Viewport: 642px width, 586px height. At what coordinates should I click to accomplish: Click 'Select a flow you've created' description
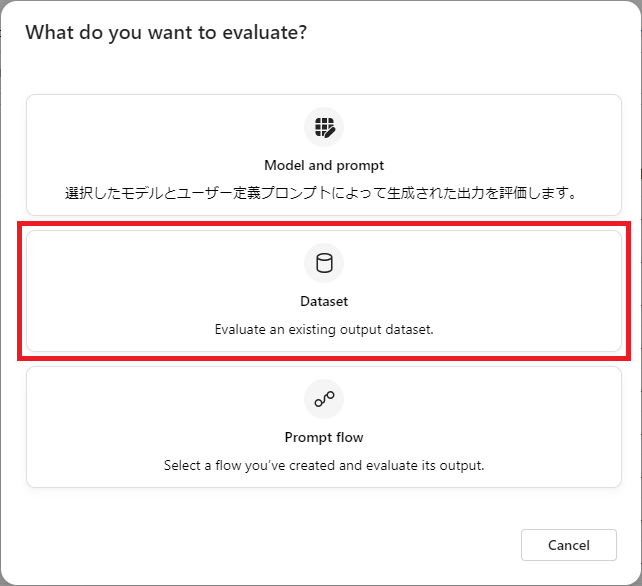coord(324,466)
